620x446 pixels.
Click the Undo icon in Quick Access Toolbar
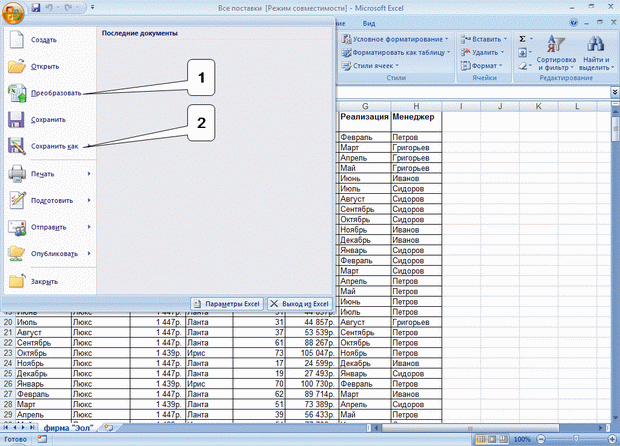pyautogui.click(x=49, y=8)
